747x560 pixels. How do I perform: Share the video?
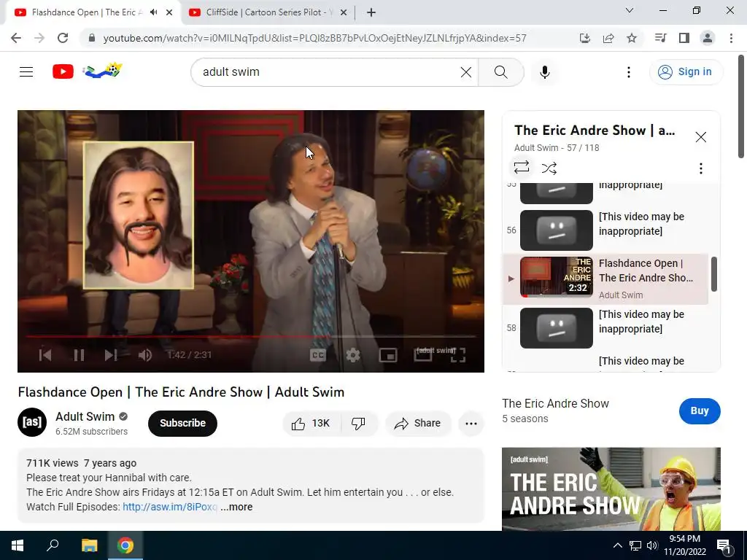tap(417, 424)
